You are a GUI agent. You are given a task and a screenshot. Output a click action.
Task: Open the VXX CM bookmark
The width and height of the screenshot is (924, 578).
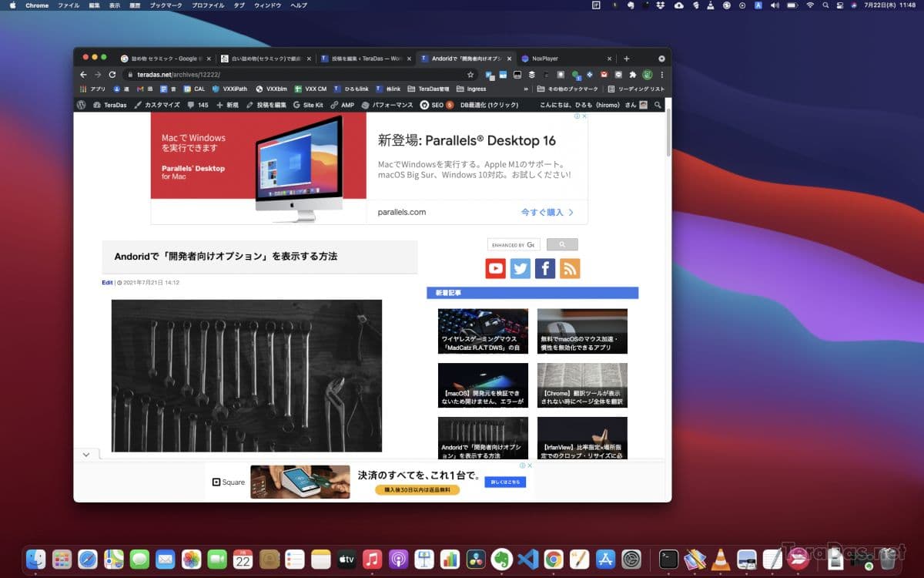pyautogui.click(x=311, y=89)
